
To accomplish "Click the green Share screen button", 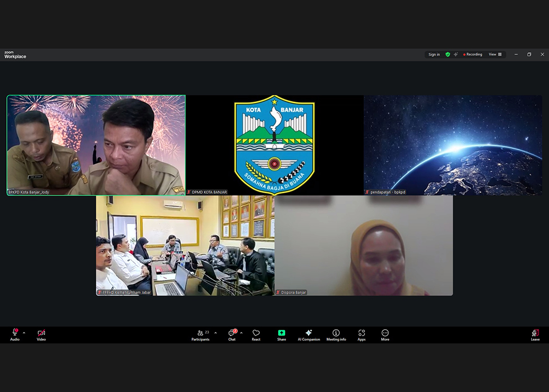I will tap(281, 335).
